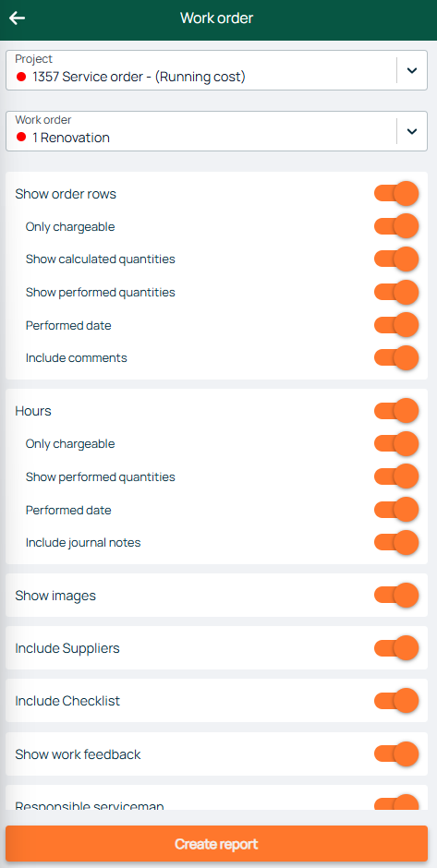
Task: Toggle Responsible serviceman switch
Action: point(396,803)
